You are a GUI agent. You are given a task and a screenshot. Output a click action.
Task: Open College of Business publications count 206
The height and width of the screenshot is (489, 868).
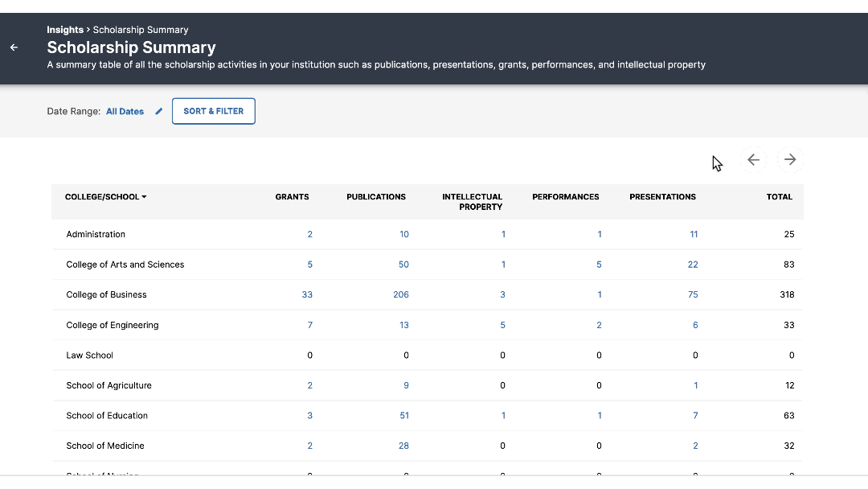[401, 295]
